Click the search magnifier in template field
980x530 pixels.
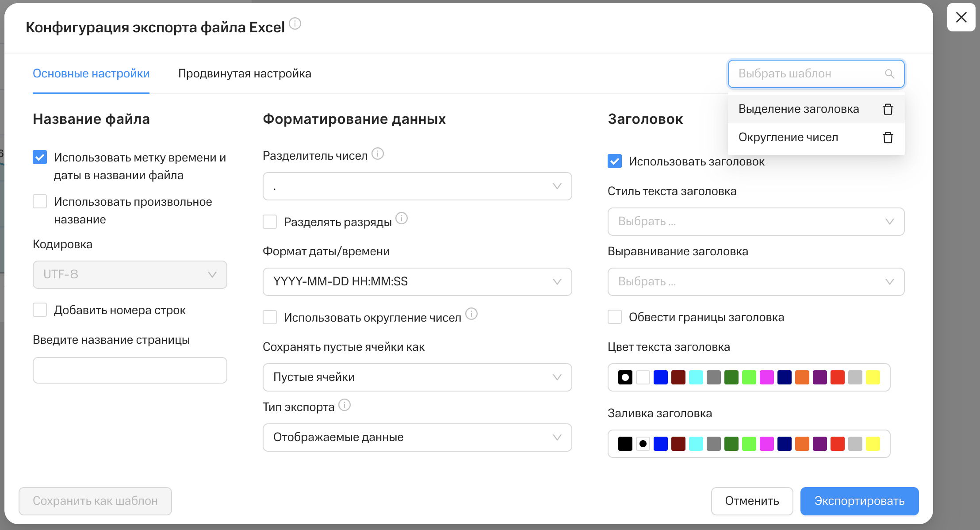click(x=889, y=74)
